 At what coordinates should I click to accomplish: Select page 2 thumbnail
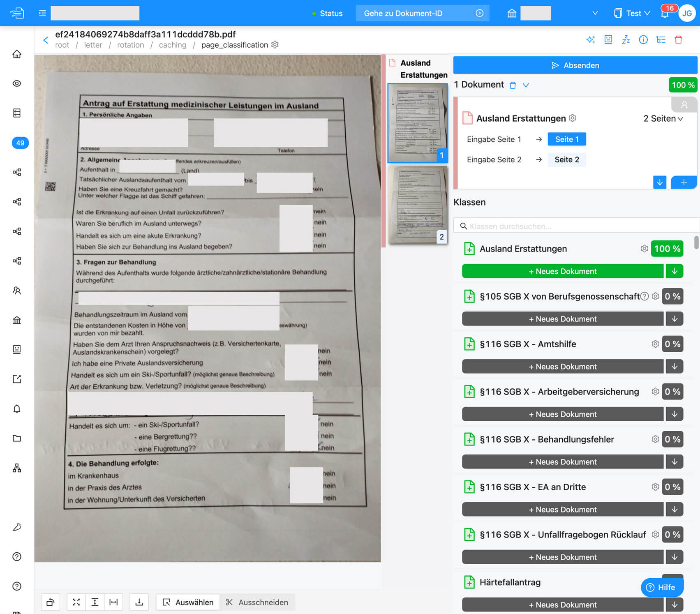point(418,204)
